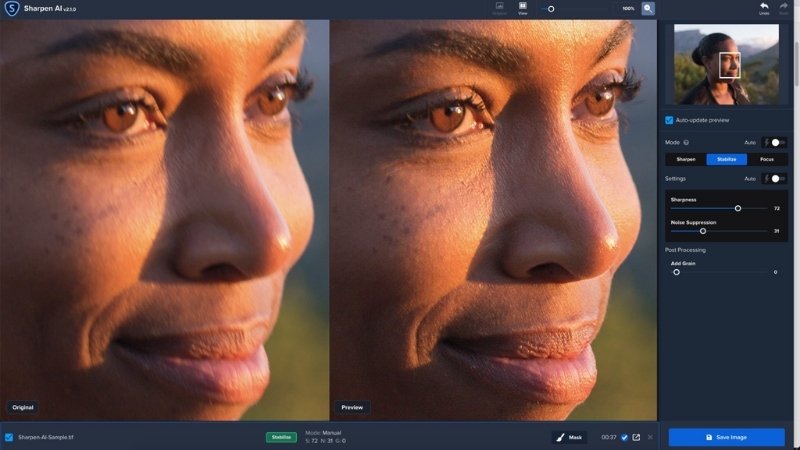This screenshot has height=450, width=800.
Task: Click the Save Image button
Action: [726, 437]
